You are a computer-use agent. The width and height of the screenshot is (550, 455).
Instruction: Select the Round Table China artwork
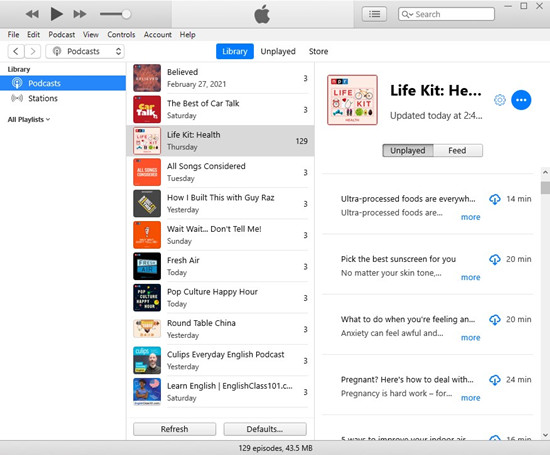pos(147,329)
